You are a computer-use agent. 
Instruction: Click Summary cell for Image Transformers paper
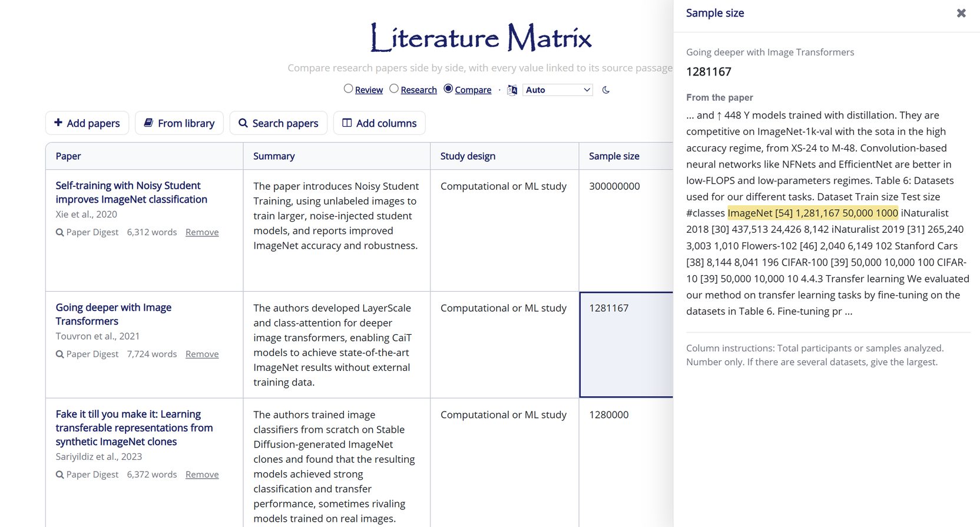point(337,345)
